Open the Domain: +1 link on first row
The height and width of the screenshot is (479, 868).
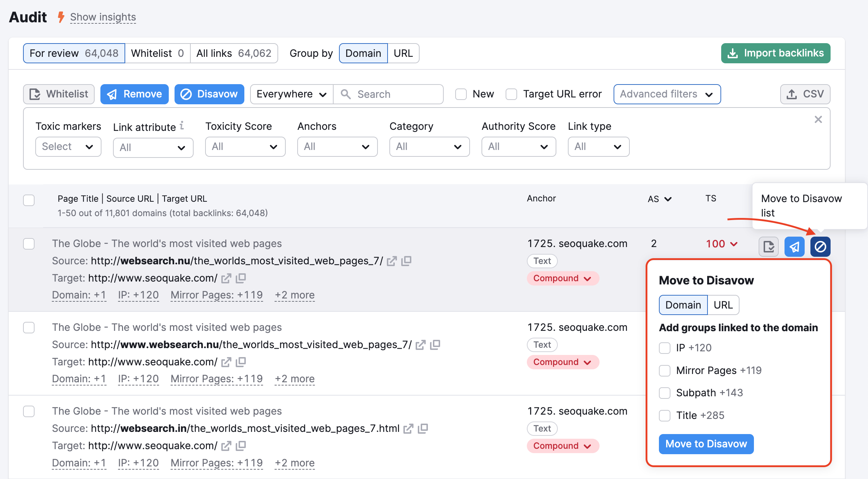[79, 295]
